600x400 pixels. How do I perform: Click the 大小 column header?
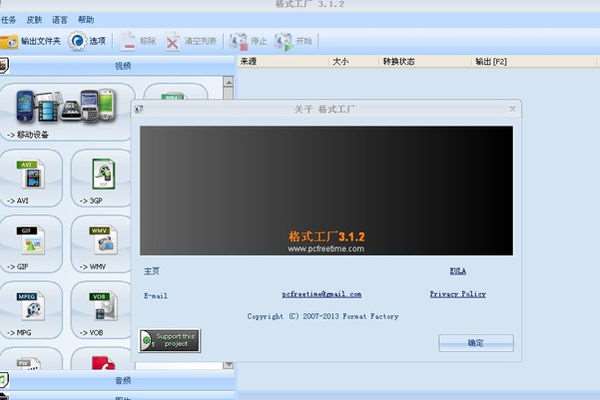point(340,61)
